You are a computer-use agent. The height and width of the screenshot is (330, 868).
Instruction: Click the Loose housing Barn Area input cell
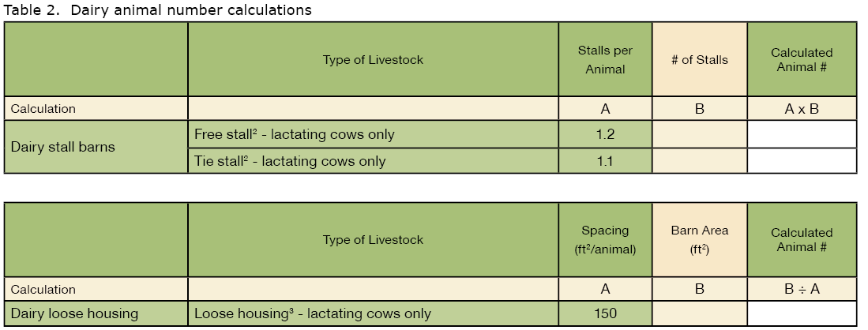700,313
